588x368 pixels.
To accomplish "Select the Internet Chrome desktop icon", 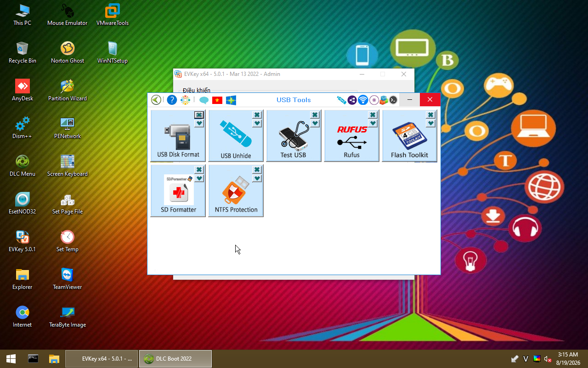I will click(22, 316).
